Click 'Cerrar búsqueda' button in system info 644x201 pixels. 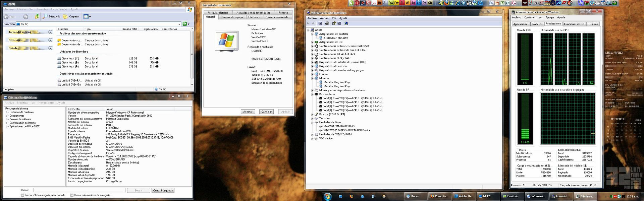tap(163, 190)
